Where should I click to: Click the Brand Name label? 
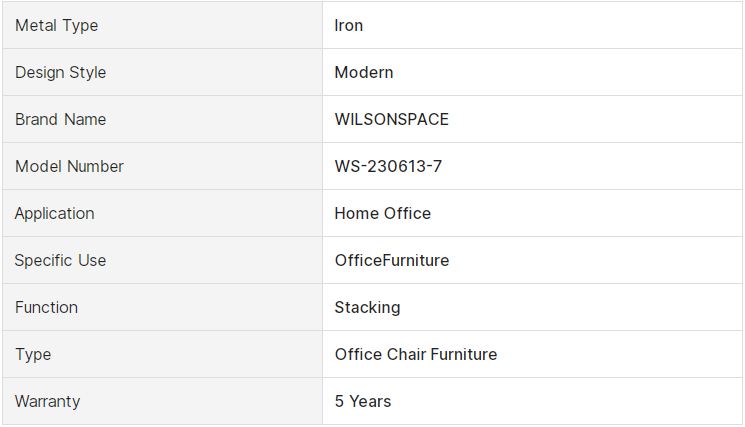point(60,119)
